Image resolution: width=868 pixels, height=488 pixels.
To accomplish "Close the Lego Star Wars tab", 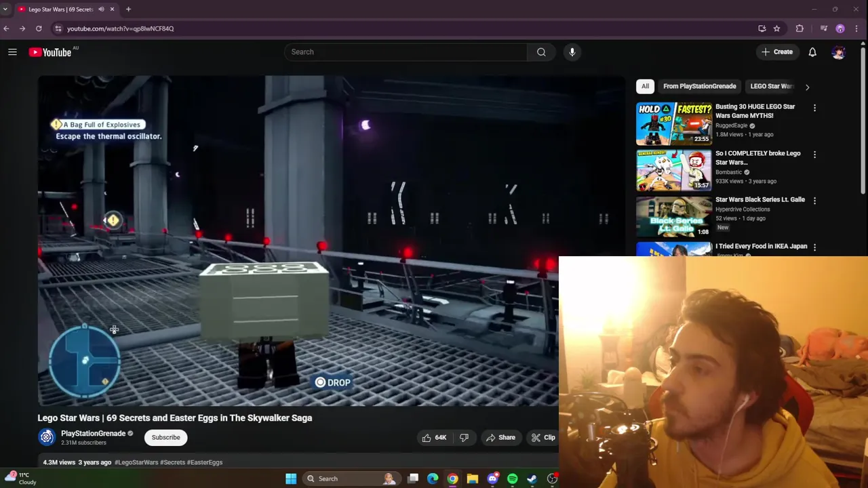I will [x=112, y=9].
